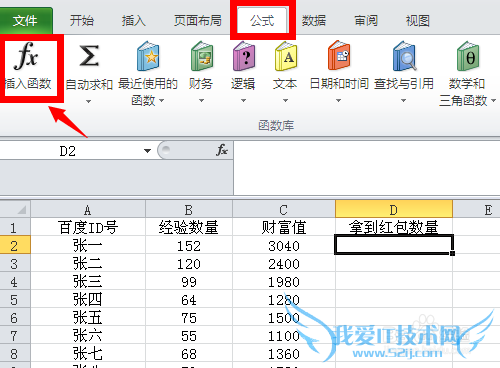500x368 pixels.
Task: Click the cell containing 百度ID号
Action: [x=88, y=227]
